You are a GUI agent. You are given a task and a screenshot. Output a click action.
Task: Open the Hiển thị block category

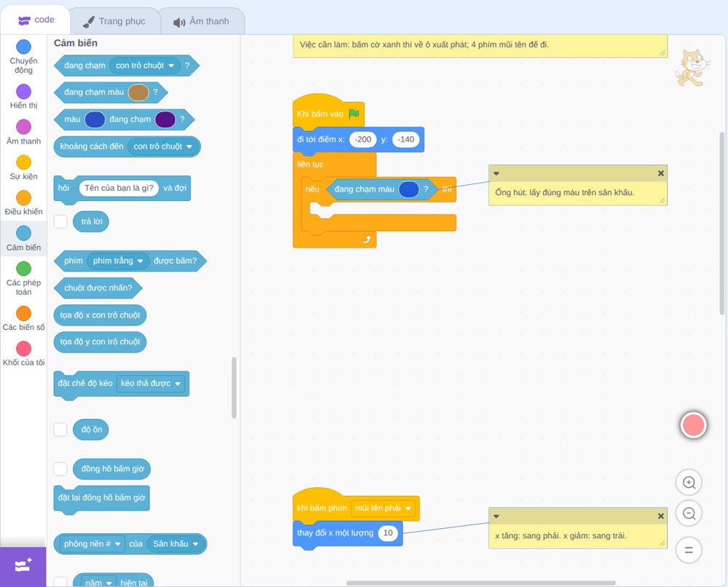[23, 97]
